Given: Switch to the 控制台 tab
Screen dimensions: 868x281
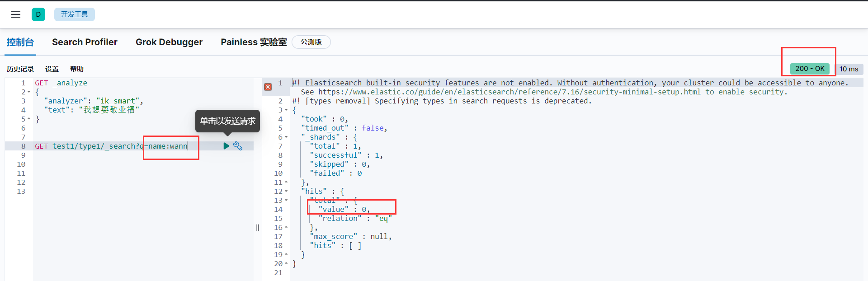Looking at the screenshot, I should click(x=20, y=42).
